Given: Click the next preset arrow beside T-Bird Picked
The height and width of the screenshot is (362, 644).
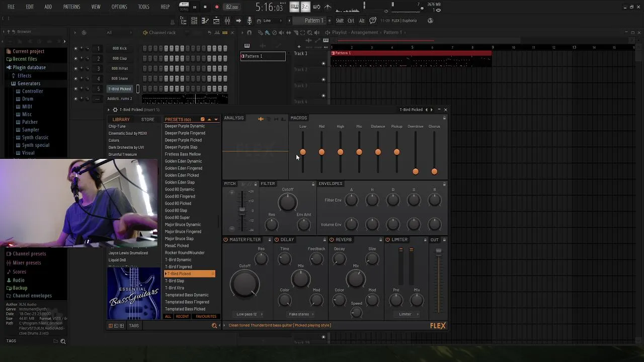Looking at the screenshot, I should click(431, 110).
